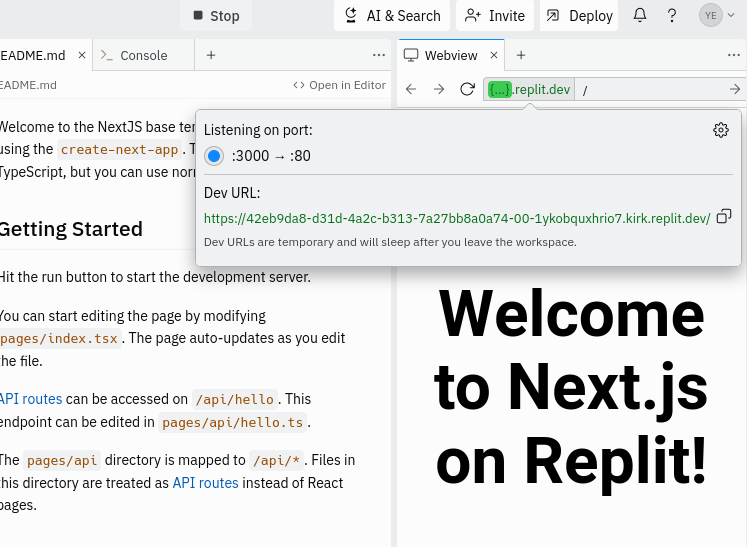
Task: Open port settings gear icon
Action: pyautogui.click(x=721, y=130)
